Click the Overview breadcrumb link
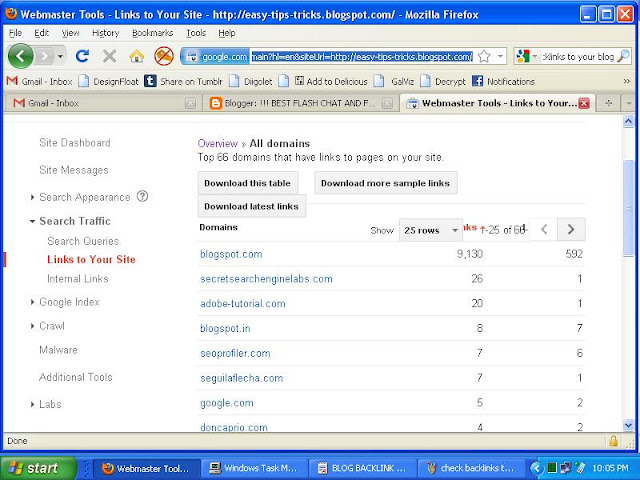Image resolution: width=640 pixels, height=480 pixels. 218,143
